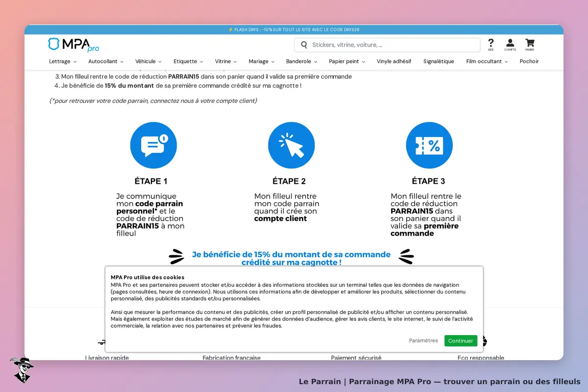Expand the Mariage menu
This screenshot has height=392, width=588.
pyautogui.click(x=262, y=61)
